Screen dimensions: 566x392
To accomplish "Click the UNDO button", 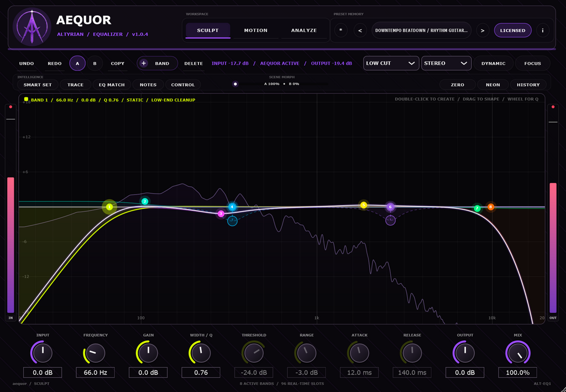I will tap(27, 63).
